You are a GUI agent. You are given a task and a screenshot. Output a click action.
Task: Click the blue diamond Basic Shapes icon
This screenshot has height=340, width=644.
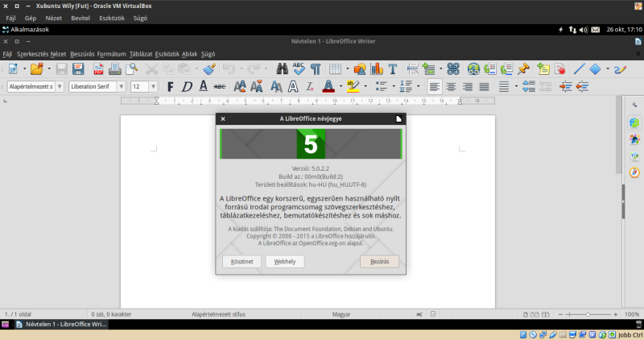click(595, 68)
